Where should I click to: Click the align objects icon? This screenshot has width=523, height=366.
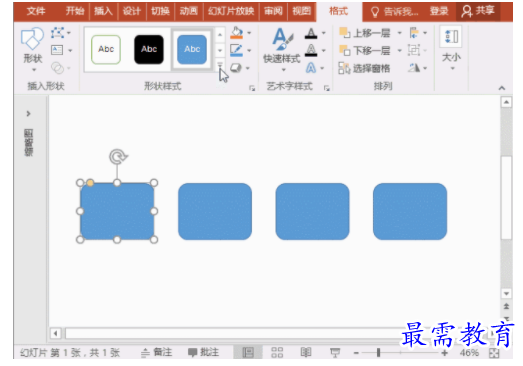pos(414,33)
